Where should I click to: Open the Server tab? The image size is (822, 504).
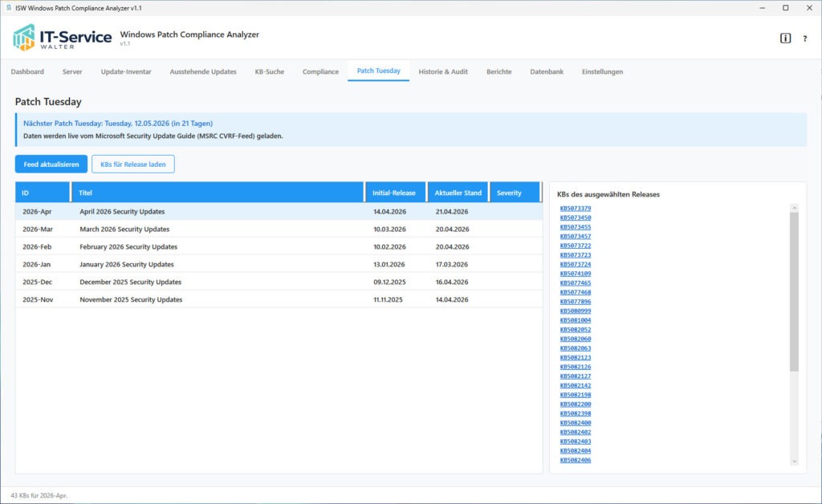(x=72, y=71)
